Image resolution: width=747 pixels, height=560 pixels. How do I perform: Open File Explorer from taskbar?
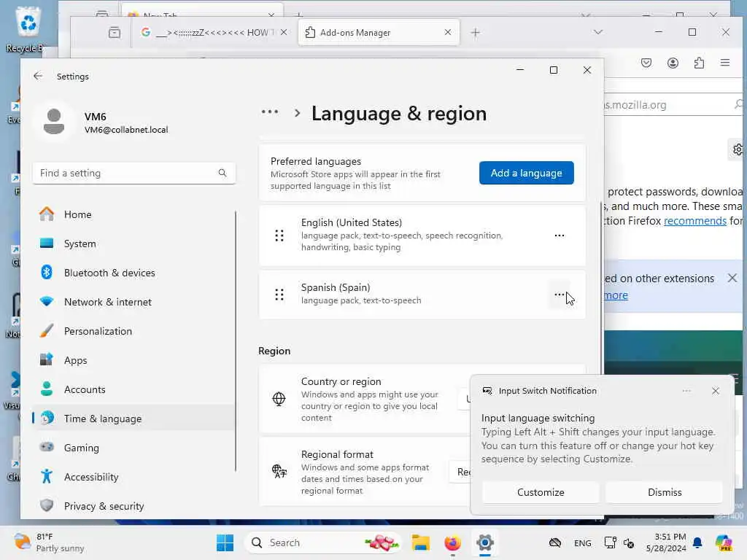tap(421, 542)
